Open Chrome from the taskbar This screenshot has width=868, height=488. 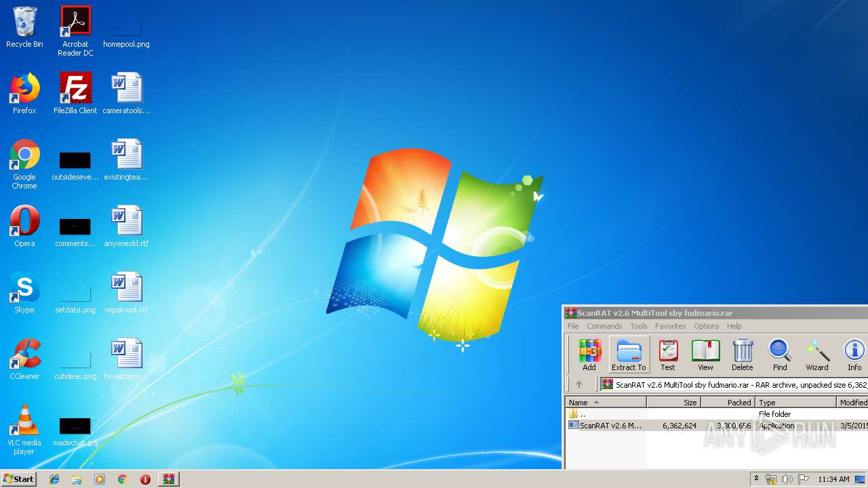pos(122,479)
